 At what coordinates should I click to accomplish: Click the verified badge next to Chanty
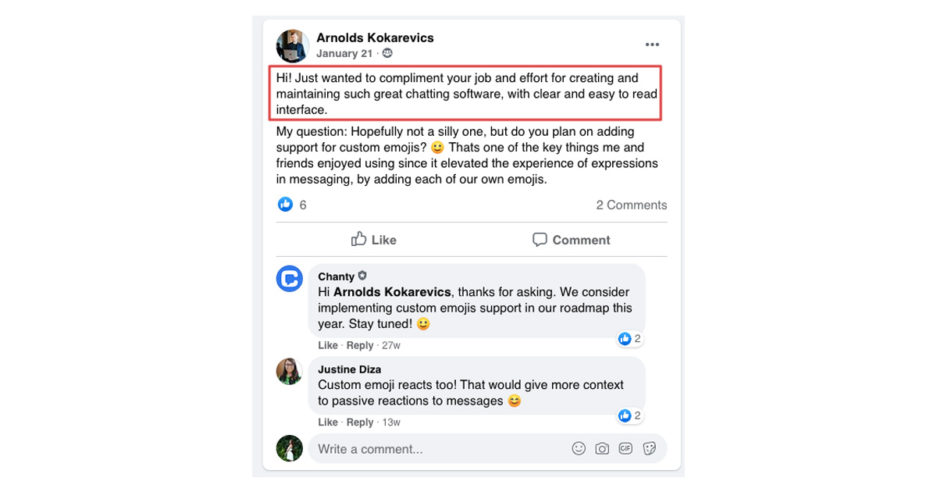[x=363, y=276]
